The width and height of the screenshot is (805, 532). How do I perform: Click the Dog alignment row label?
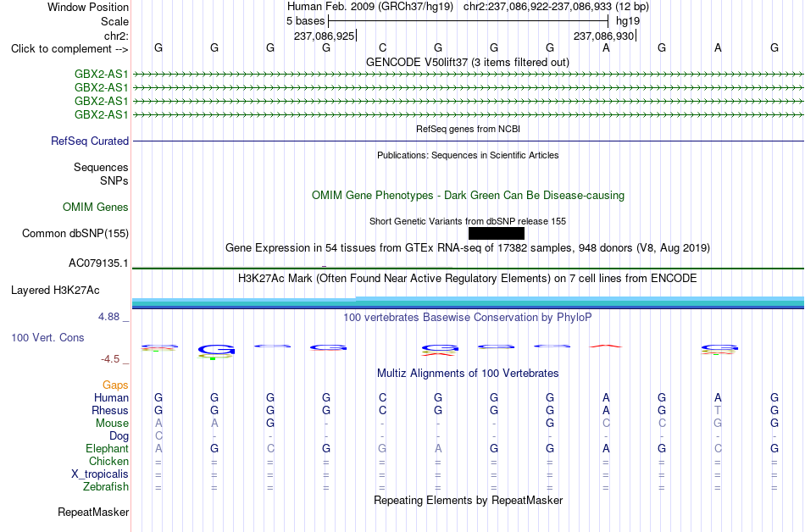[119, 436]
